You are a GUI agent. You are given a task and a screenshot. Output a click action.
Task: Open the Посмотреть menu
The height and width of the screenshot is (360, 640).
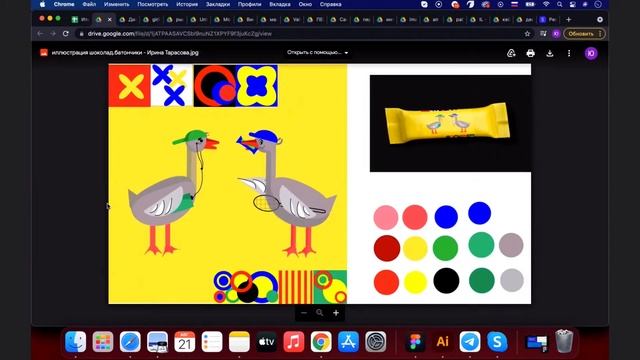click(153, 4)
